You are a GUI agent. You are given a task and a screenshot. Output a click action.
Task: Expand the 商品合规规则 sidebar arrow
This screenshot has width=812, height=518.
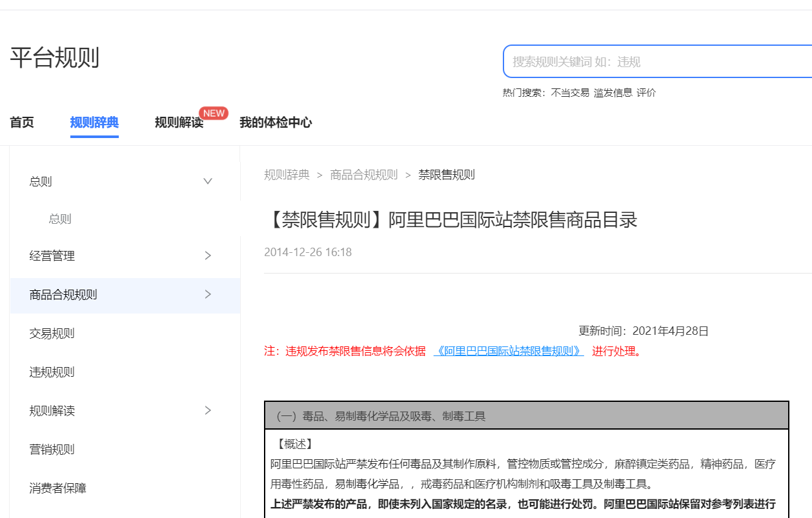208,294
